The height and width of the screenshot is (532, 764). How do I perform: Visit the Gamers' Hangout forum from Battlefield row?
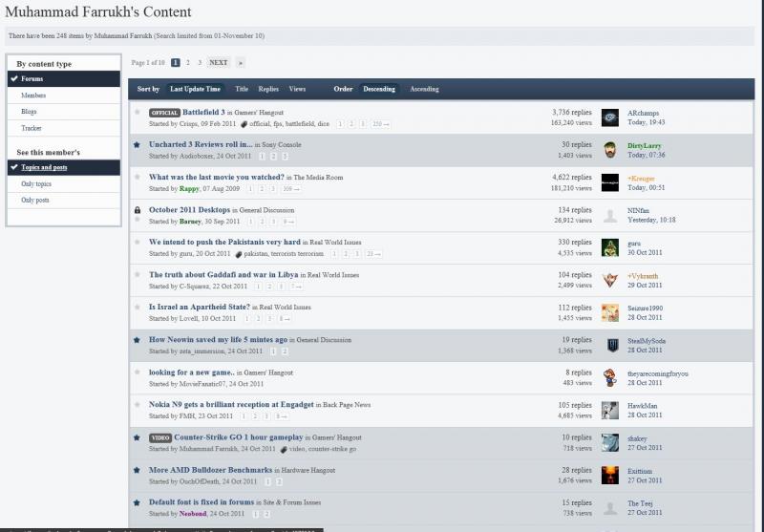tap(259, 113)
